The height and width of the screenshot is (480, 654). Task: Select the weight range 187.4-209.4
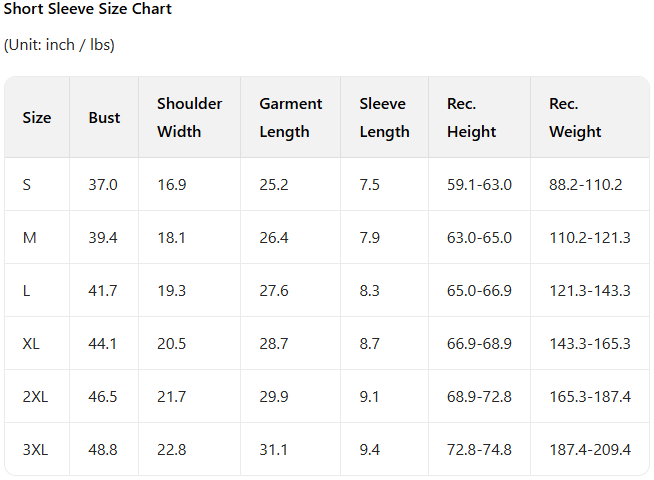[590, 450]
